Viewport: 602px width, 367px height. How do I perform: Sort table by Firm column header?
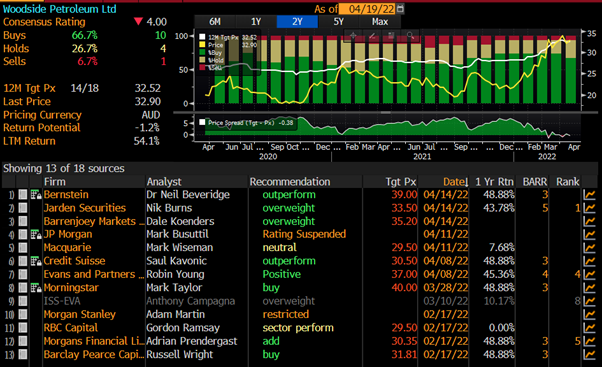tap(55, 182)
